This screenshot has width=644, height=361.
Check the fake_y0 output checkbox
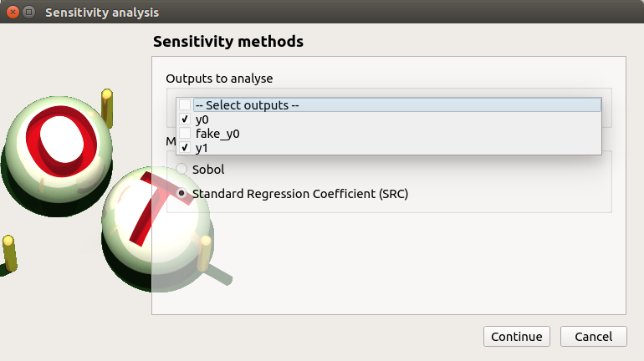click(185, 134)
